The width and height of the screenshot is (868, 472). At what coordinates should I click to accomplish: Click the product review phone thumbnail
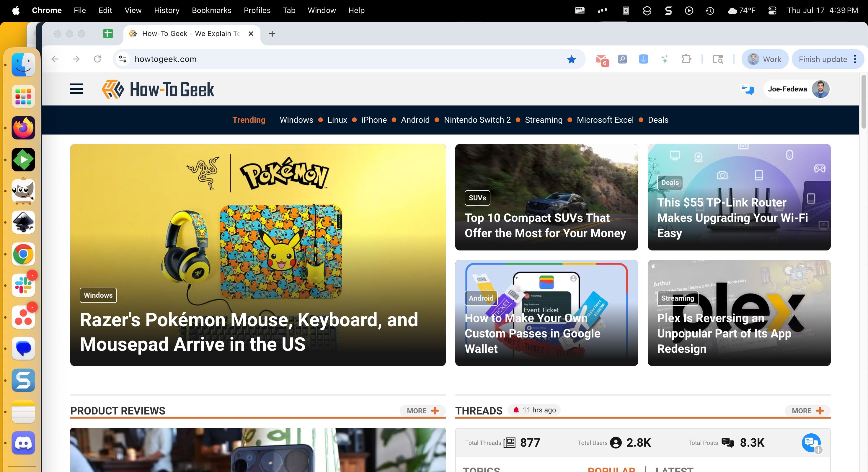[258, 450]
